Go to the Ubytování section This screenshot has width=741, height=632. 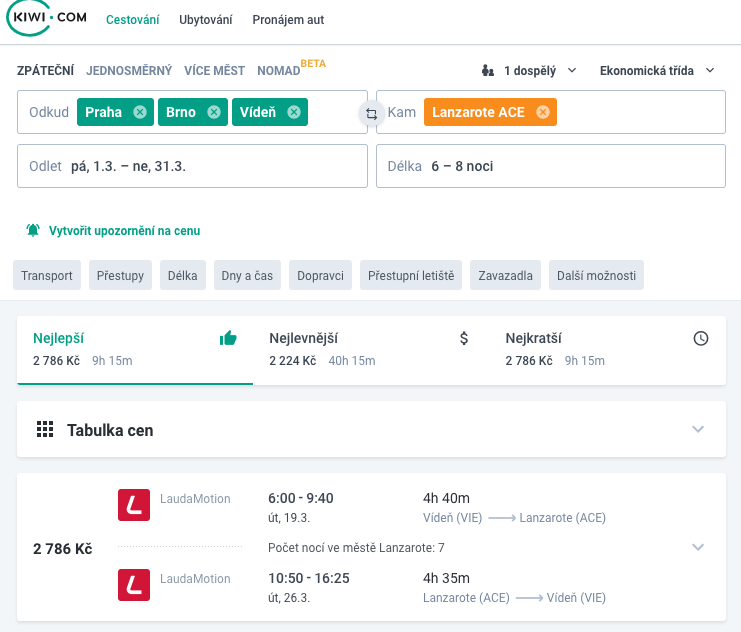[x=206, y=20]
